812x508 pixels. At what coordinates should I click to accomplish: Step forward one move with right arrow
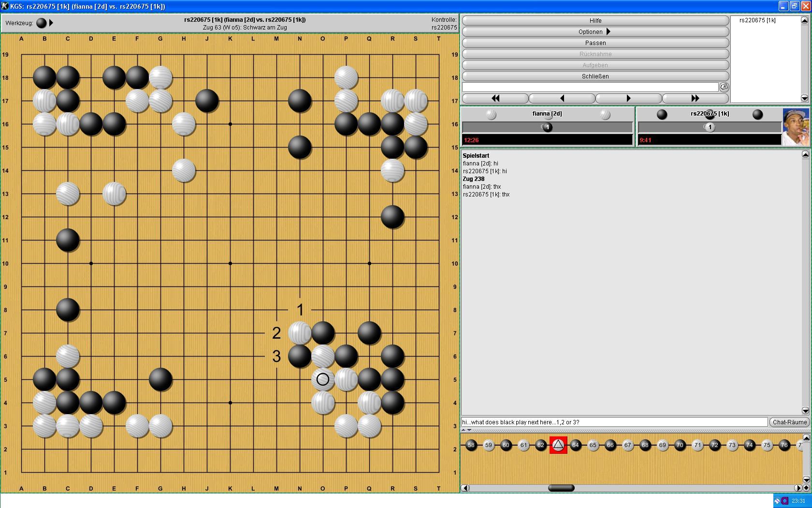click(x=628, y=98)
